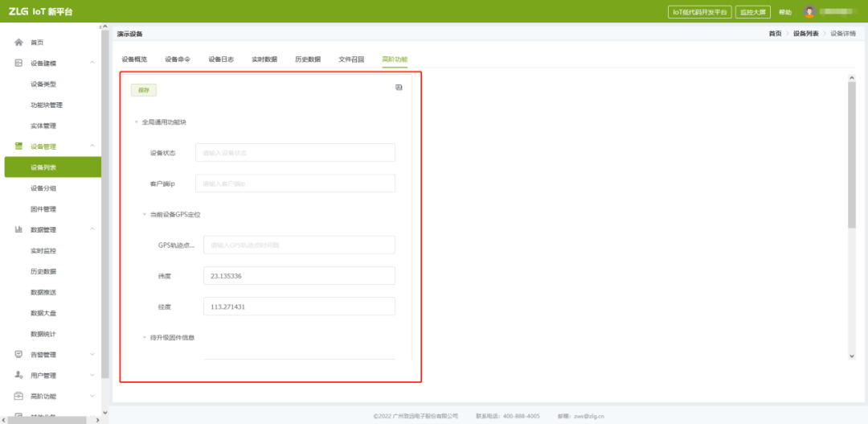Image resolution: width=868 pixels, height=424 pixels.
Task: Click the 用户管理 person icon
Action: point(18,375)
